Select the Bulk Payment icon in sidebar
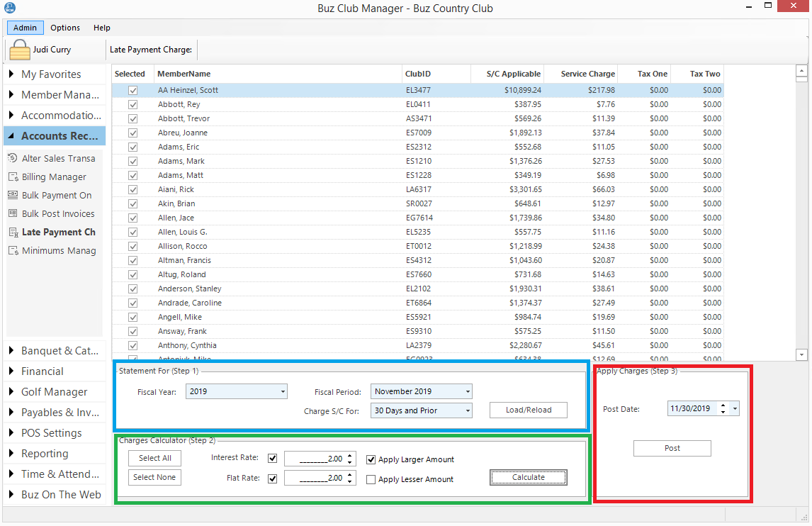Screen dimensions: 812x526 tap(13, 195)
